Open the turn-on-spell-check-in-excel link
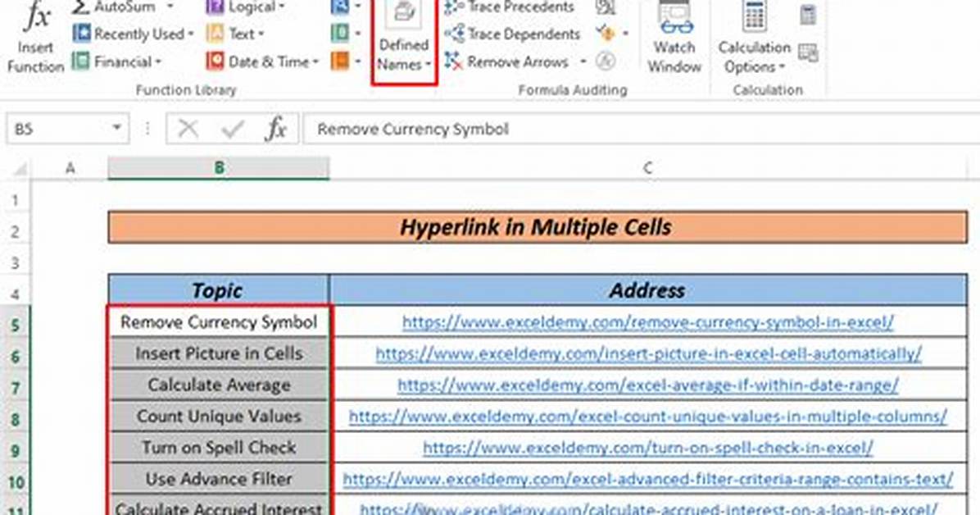Screen dimensions: 980x515 click(647, 448)
